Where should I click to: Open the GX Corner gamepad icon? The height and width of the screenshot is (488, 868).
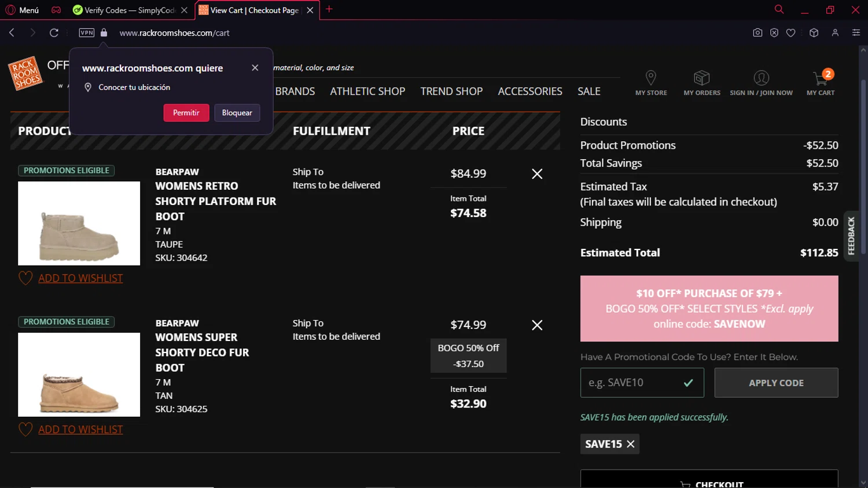[x=56, y=10]
